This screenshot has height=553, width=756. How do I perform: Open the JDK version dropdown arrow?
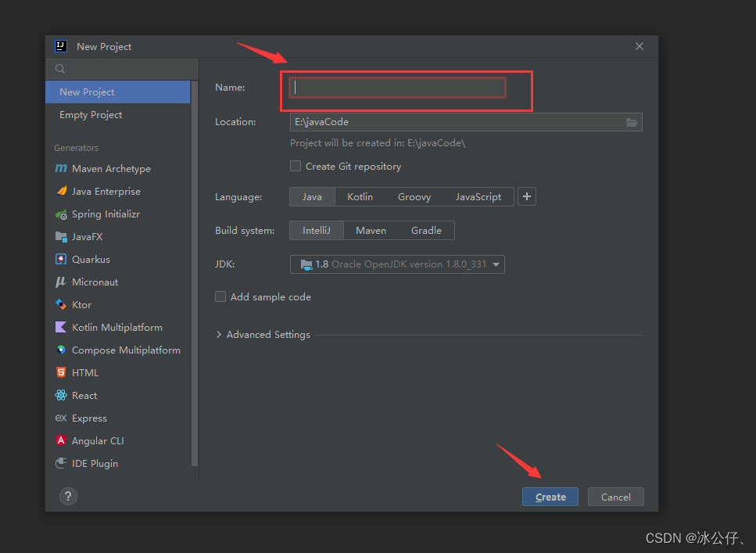click(496, 264)
